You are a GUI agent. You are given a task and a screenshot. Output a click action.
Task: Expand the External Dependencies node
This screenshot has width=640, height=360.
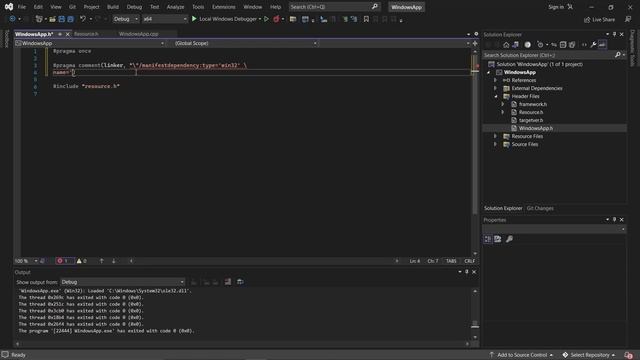pyautogui.click(x=496, y=88)
